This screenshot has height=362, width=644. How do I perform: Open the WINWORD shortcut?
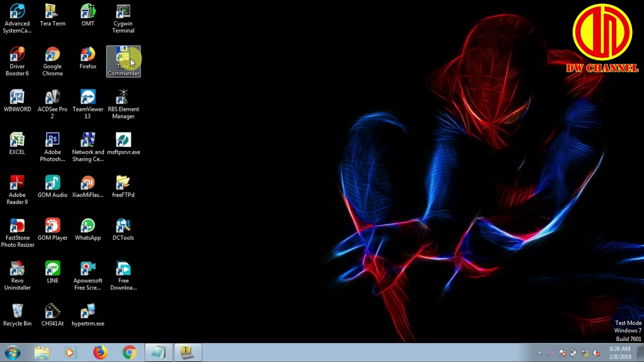click(x=17, y=101)
